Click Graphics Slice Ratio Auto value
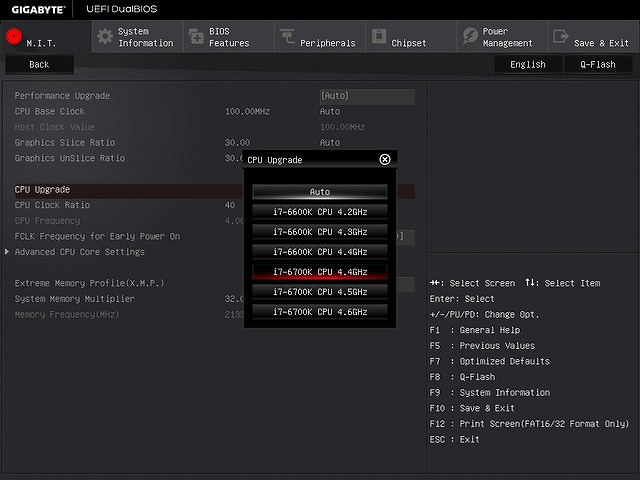 pyautogui.click(x=330, y=142)
